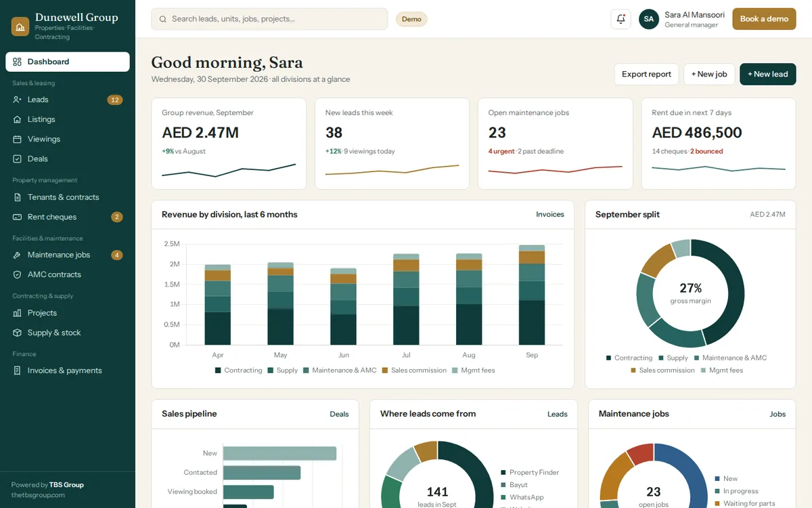Viewport: 812px width, 508px height.
Task: Click the Dunewell Group building logo icon
Action: tap(20, 26)
